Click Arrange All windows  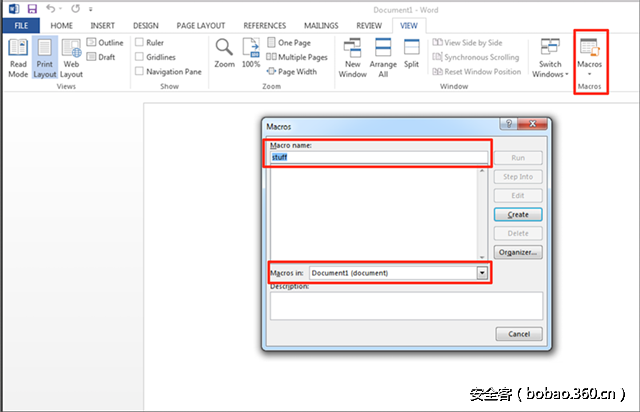(x=383, y=58)
